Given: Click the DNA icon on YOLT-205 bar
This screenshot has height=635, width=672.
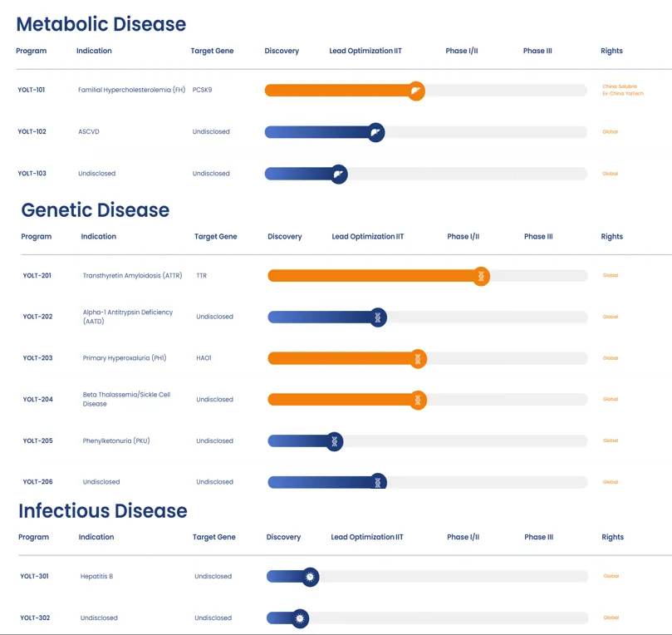Looking at the screenshot, I should coord(334,441).
